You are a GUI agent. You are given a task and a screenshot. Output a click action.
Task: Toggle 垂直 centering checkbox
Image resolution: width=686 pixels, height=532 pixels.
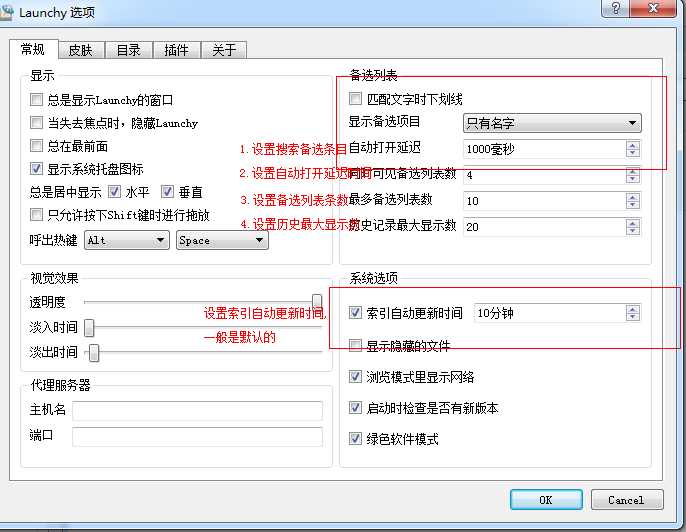[168, 192]
